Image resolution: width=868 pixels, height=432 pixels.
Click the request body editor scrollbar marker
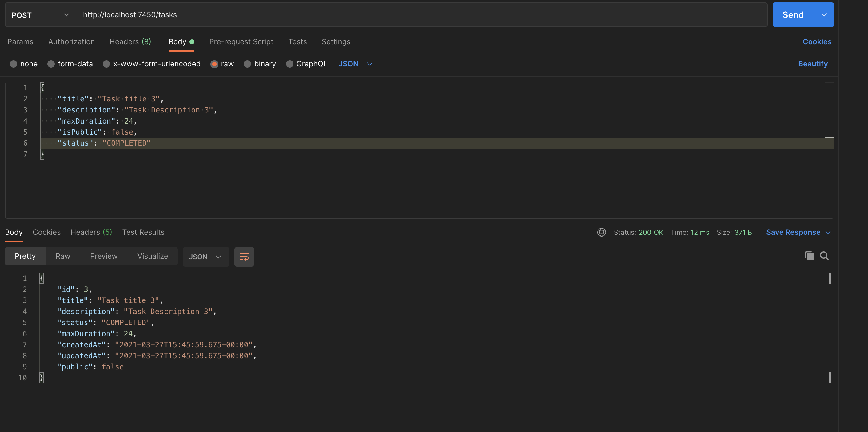pyautogui.click(x=829, y=138)
